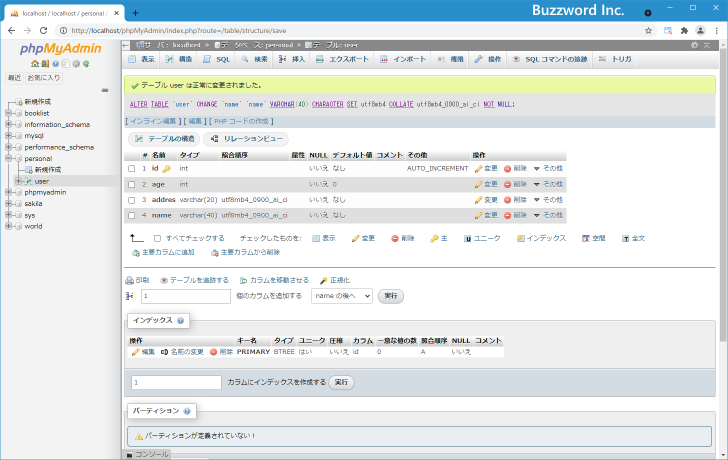Screen dimensions: 728x460
Task: Open the Triggers tab
Action: coord(616,59)
